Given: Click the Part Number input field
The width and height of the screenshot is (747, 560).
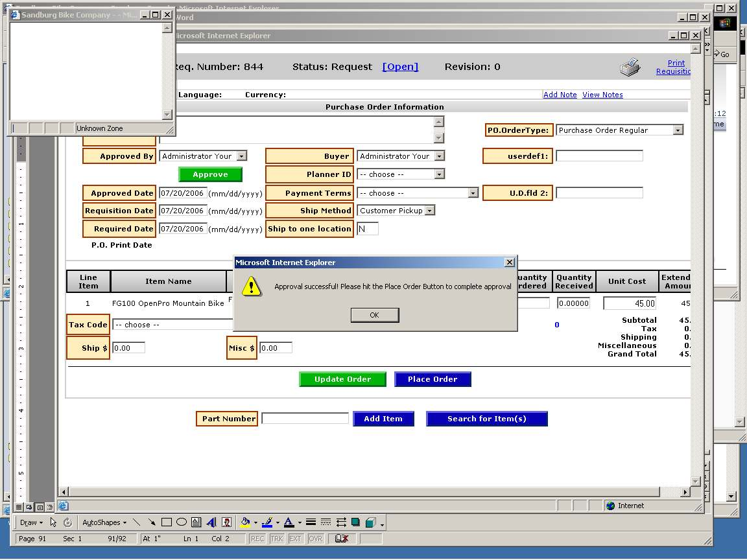Looking at the screenshot, I should pyautogui.click(x=305, y=419).
